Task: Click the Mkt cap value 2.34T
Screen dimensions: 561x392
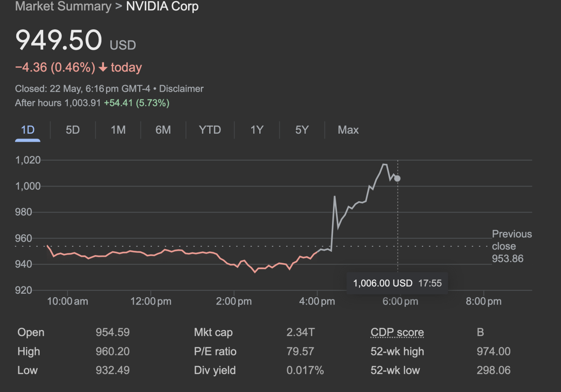Action: (301, 332)
